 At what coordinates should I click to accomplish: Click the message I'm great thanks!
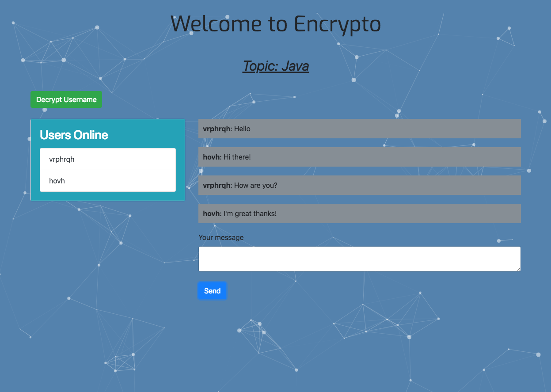pyautogui.click(x=359, y=213)
